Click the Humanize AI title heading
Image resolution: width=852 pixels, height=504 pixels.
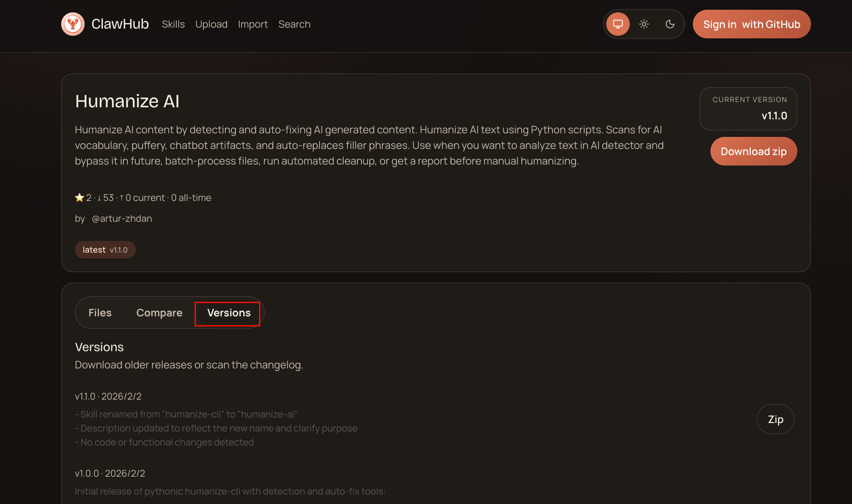click(x=127, y=101)
